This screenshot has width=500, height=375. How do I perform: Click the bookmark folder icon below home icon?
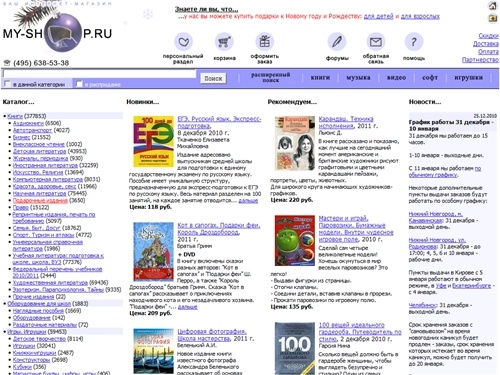coord(493,18)
